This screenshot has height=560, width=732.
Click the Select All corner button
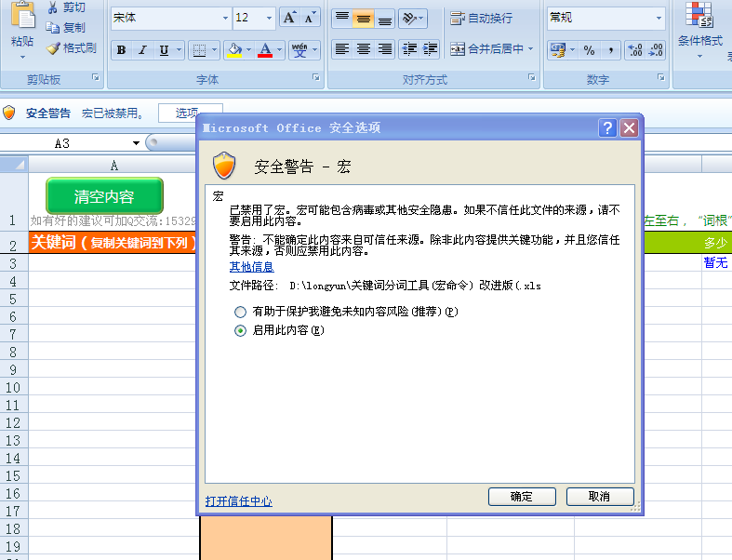tap(14, 165)
